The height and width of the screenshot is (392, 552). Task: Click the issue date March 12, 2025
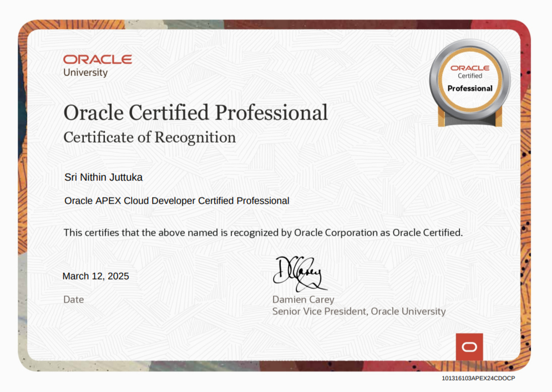[x=95, y=276]
